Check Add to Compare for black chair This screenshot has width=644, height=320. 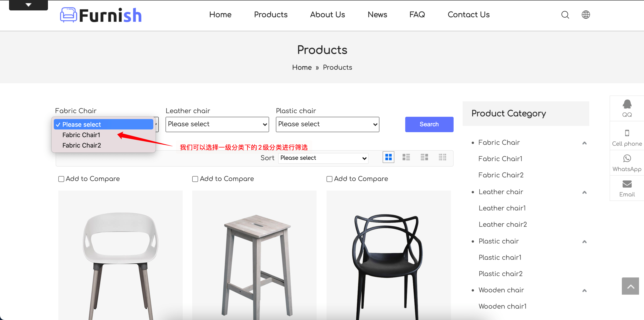[329, 179]
